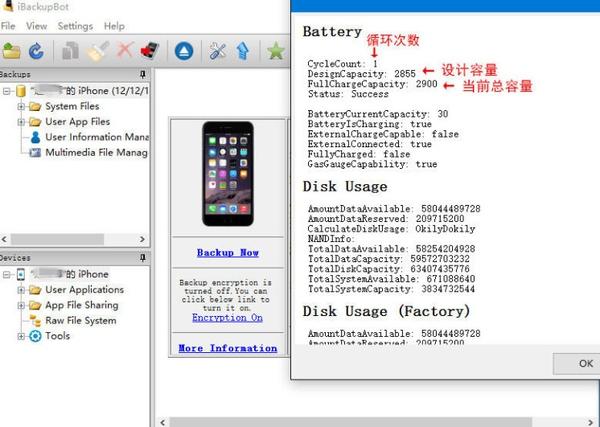
Task: Expand the System Files tree node
Action: [21, 106]
